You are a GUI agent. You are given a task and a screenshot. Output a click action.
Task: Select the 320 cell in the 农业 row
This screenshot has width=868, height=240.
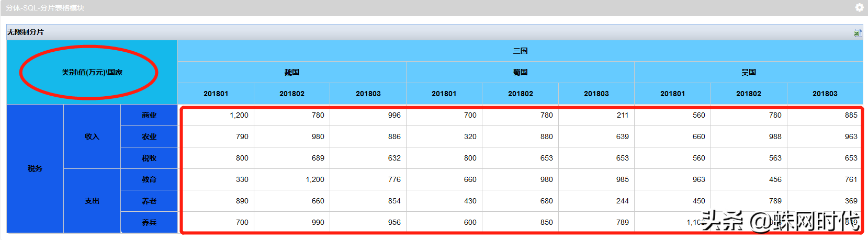pos(444,136)
